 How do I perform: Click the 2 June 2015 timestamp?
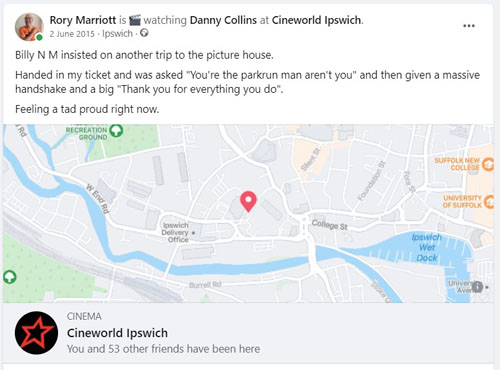[x=72, y=34]
